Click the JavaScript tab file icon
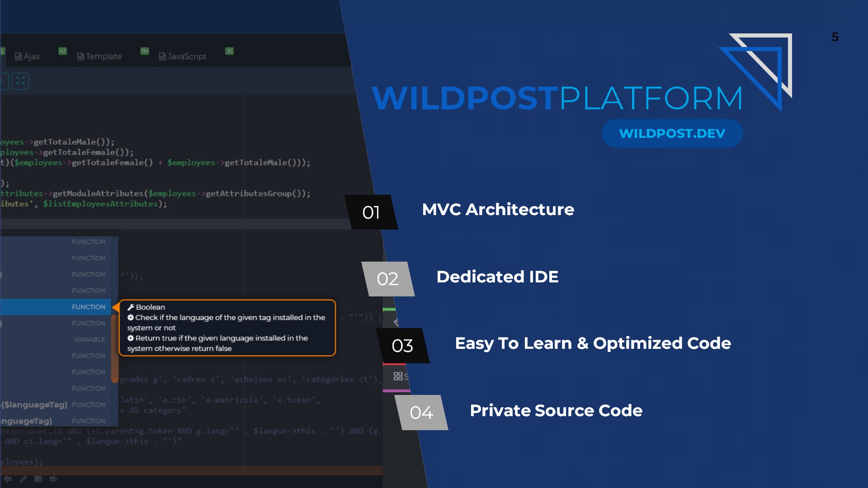Viewport: 868px width, 488px height. (162, 56)
